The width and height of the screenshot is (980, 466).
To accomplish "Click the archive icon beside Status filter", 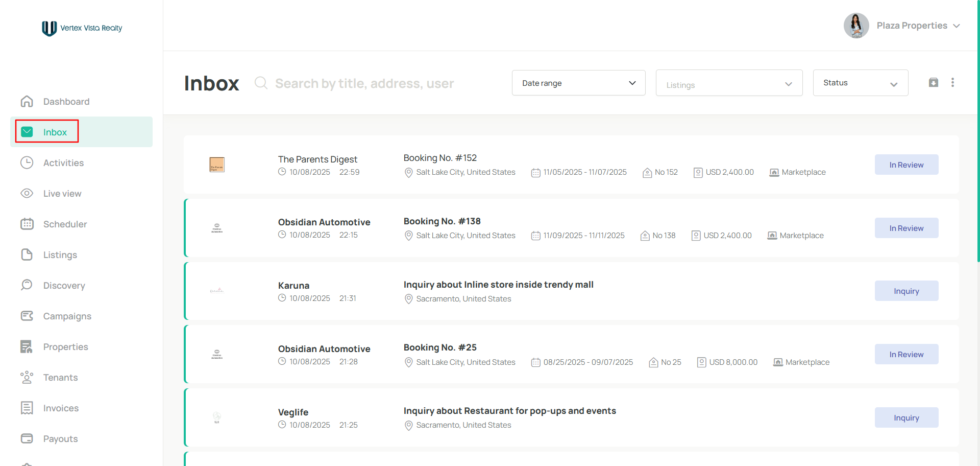I will point(934,82).
